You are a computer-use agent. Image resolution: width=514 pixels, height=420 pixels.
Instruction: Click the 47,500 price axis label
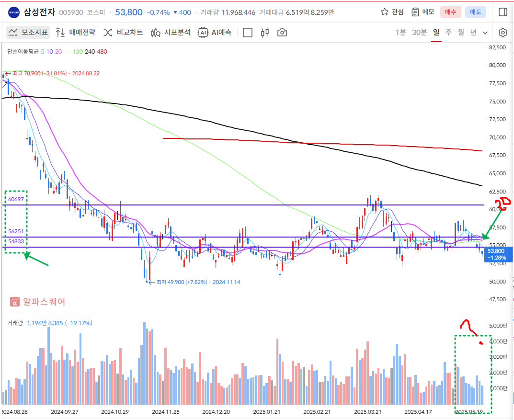[497, 299]
